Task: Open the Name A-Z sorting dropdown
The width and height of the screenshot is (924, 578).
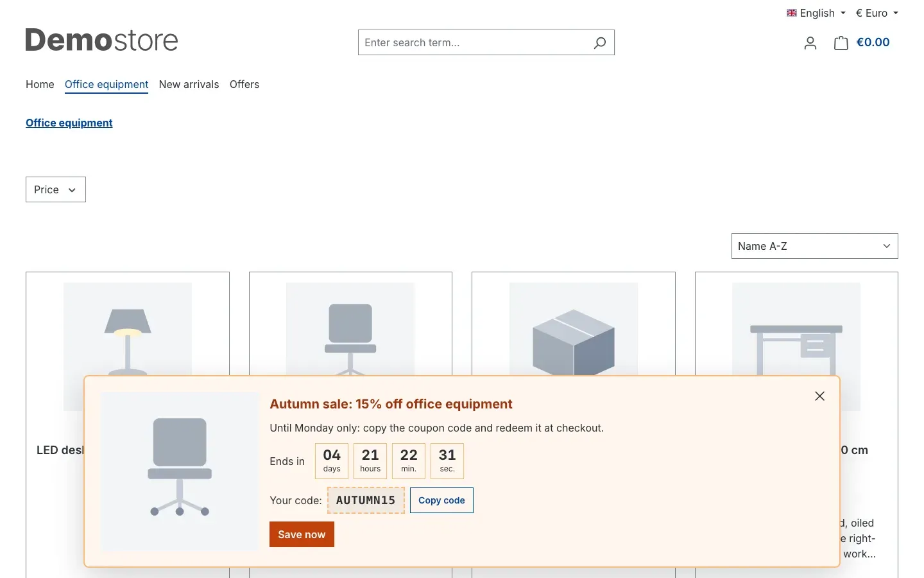Action: (814, 246)
